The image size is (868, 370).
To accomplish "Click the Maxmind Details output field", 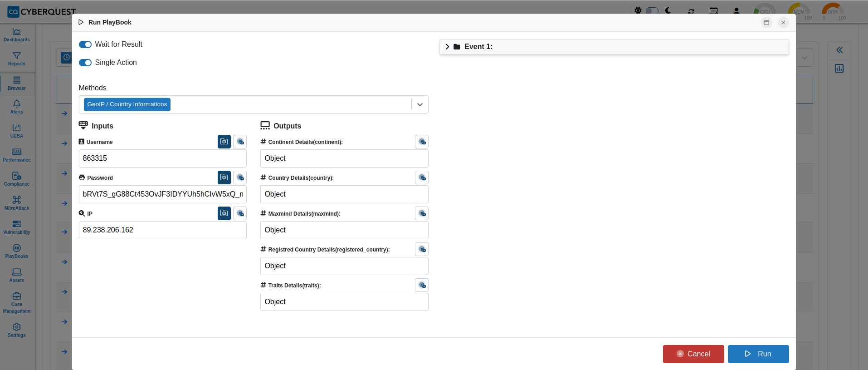I will pos(344,230).
